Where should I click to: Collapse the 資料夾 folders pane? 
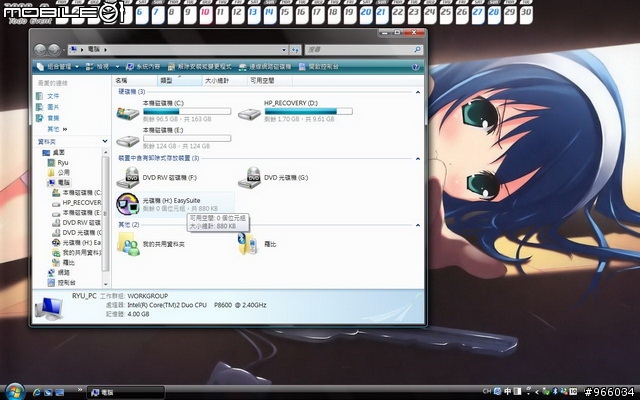(105, 142)
